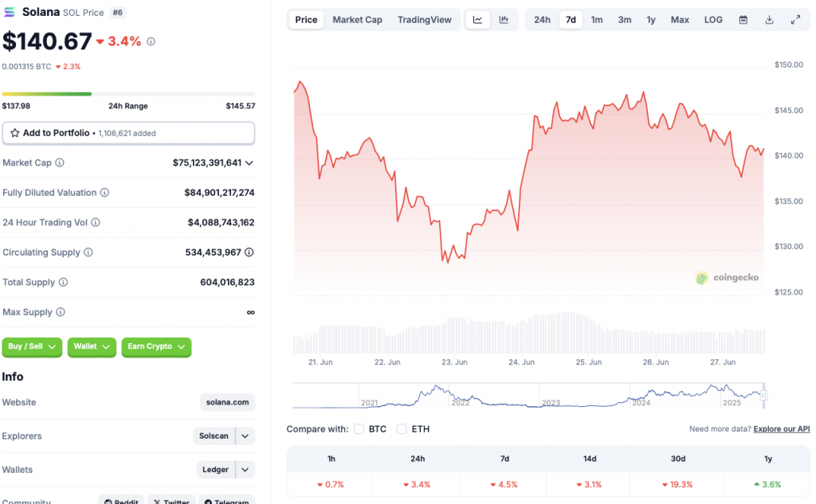The width and height of the screenshot is (816, 504).
Task: Select 1y time range
Action: [x=651, y=20]
